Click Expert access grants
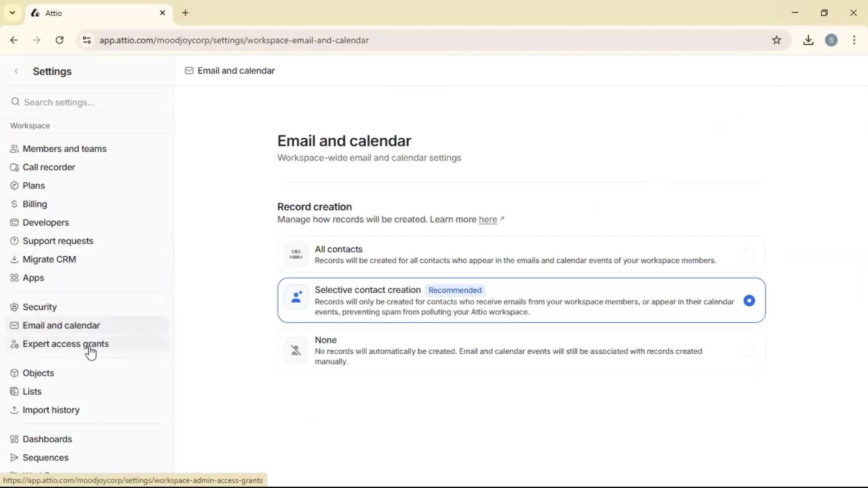Screen dimensions: 868x488 [x=66, y=344]
